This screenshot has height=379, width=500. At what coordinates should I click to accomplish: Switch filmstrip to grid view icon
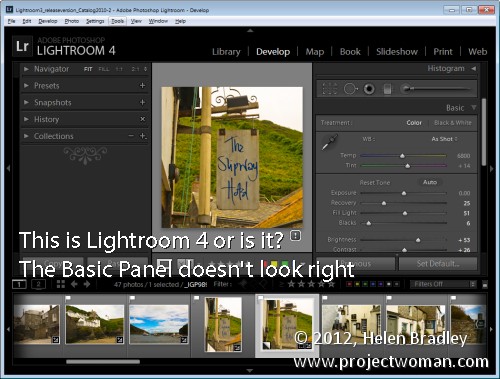[x=61, y=284]
